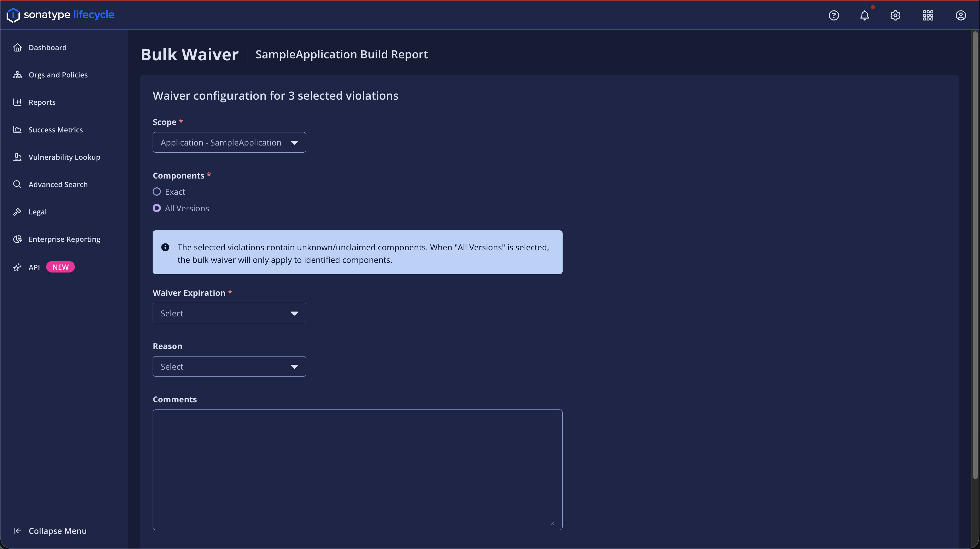Click the info icon in the alert
Screen dimensions: 980x549
click(x=165, y=247)
